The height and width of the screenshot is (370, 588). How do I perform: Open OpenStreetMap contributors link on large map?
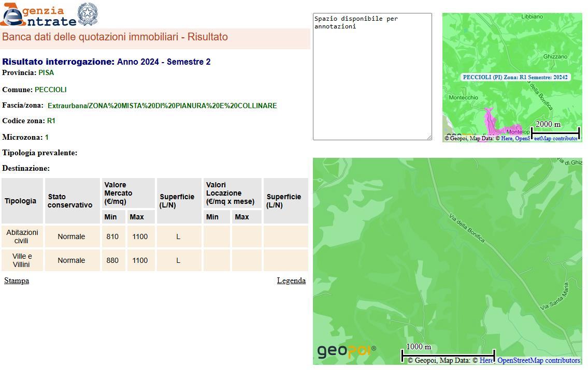point(538,360)
